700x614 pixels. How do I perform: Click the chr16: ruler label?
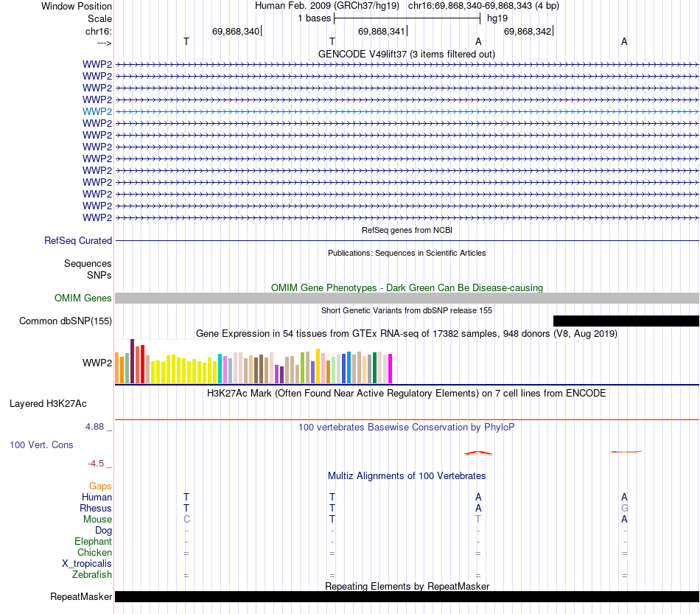pos(98,31)
